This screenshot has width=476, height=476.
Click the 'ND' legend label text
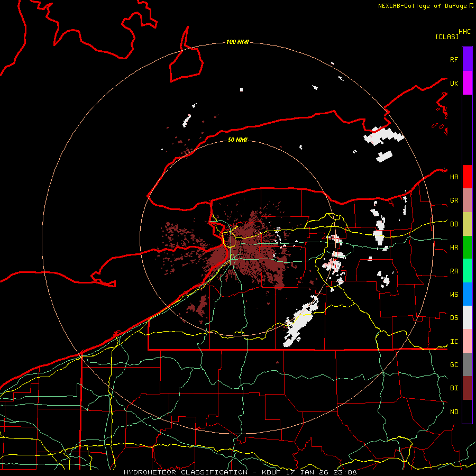[x=454, y=412]
